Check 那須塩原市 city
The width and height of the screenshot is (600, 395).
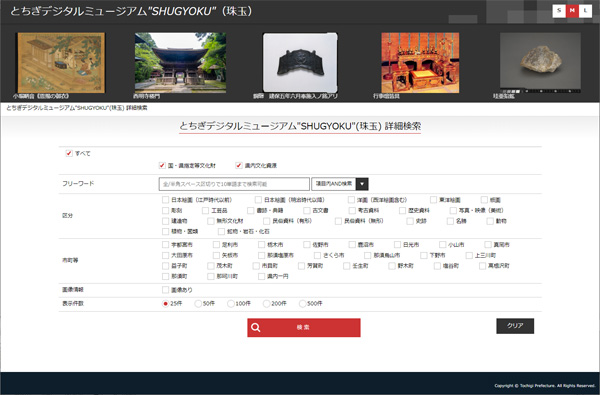[261, 255]
